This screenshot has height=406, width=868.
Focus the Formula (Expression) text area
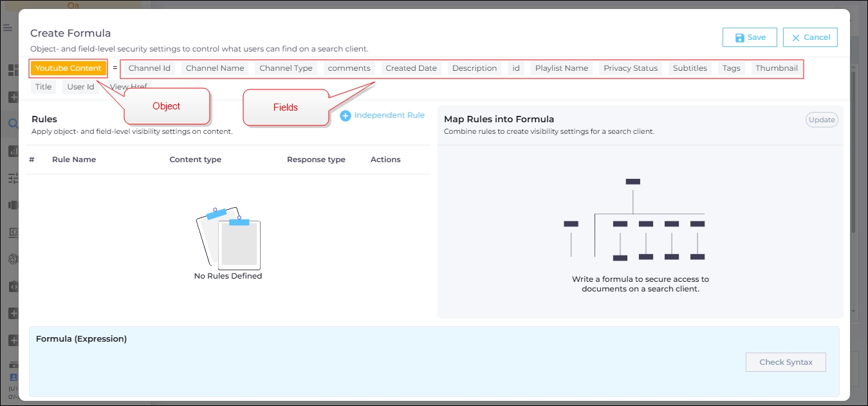click(386, 367)
